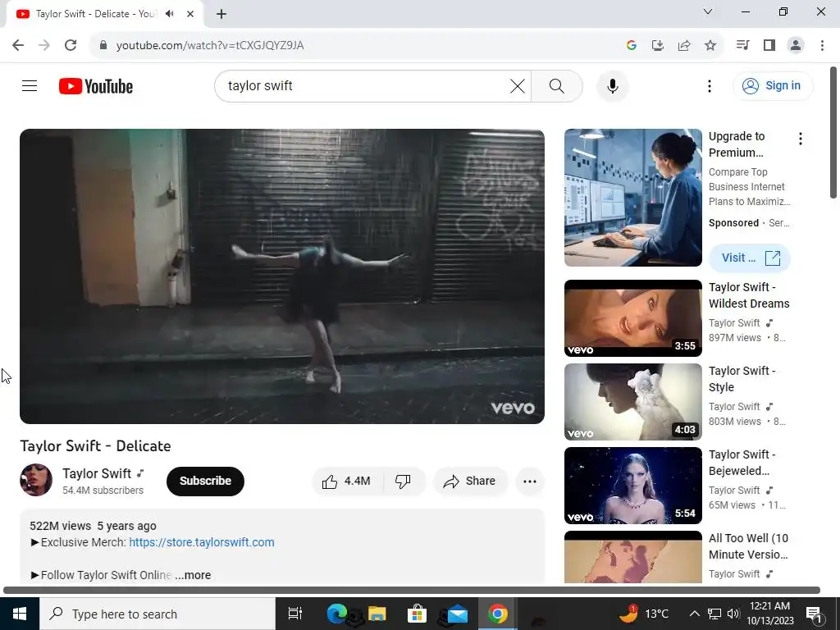Open Microsoft Store from taskbar
The width and height of the screenshot is (840, 630).
[x=417, y=614]
